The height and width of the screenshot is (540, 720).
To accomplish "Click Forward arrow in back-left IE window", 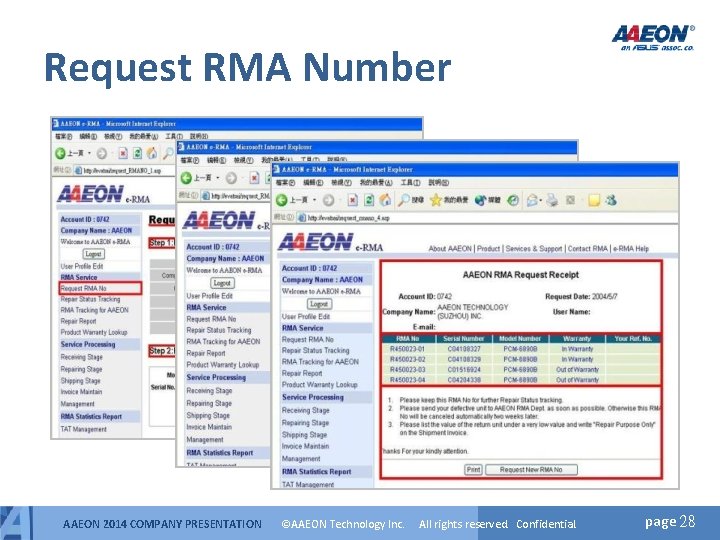I will pos(101,153).
